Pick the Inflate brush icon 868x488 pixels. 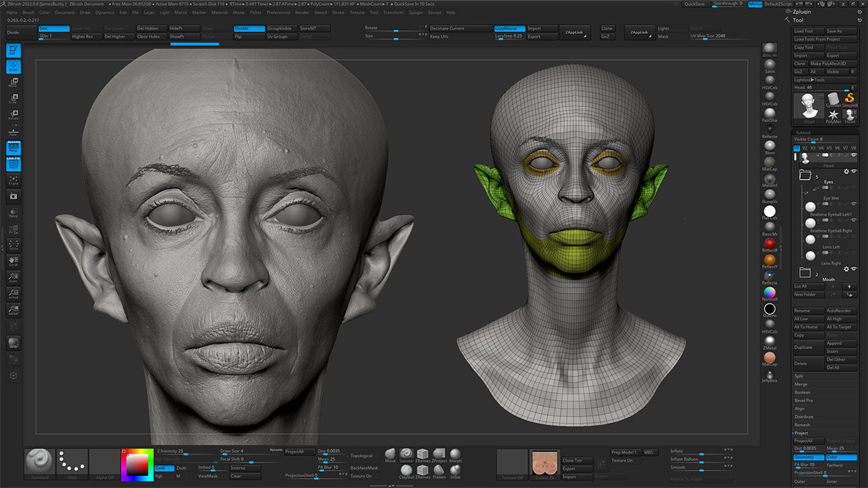point(455,472)
